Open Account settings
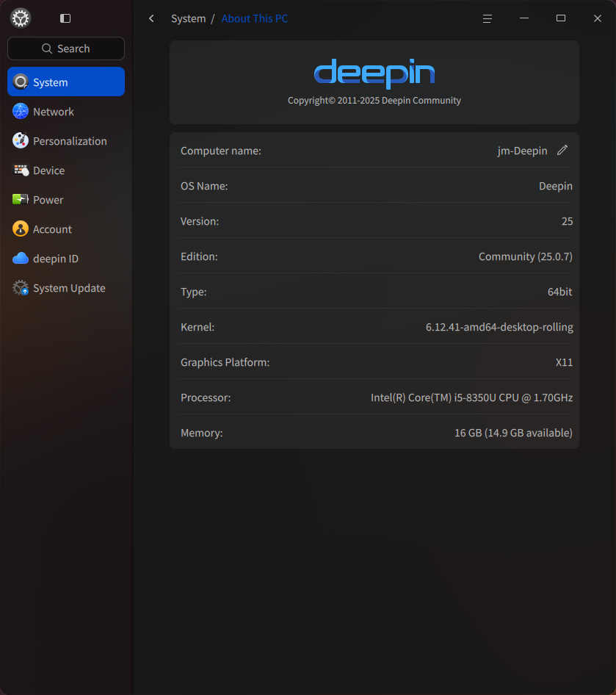 [x=51, y=229]
